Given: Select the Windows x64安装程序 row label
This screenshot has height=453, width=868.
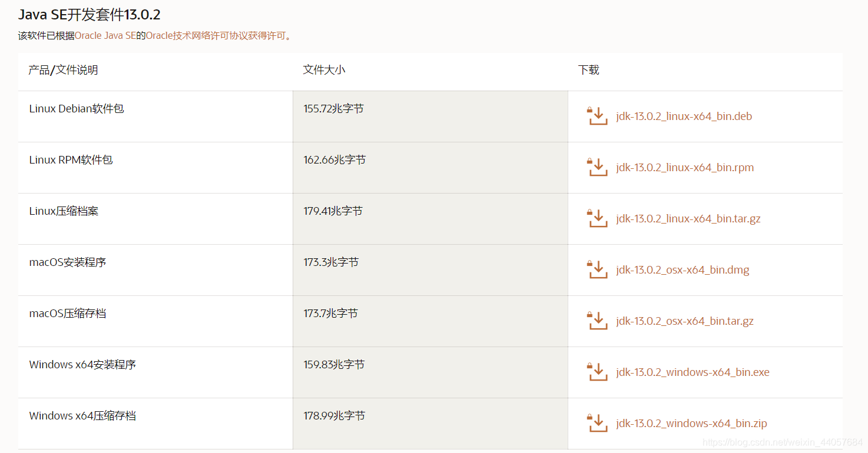Looking at the screenshot, I should click(82, 365).
